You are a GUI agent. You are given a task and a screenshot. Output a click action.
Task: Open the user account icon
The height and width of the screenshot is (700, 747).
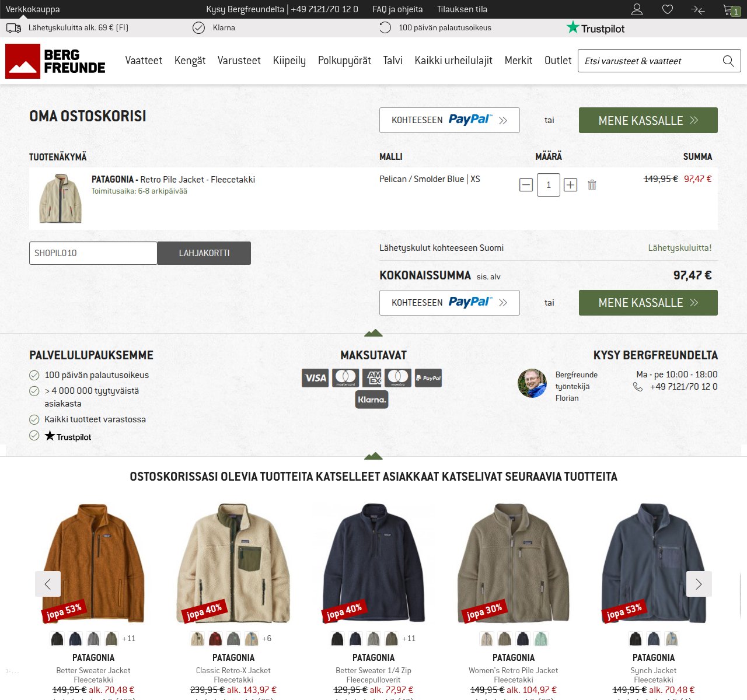click(x=637, y=9)
